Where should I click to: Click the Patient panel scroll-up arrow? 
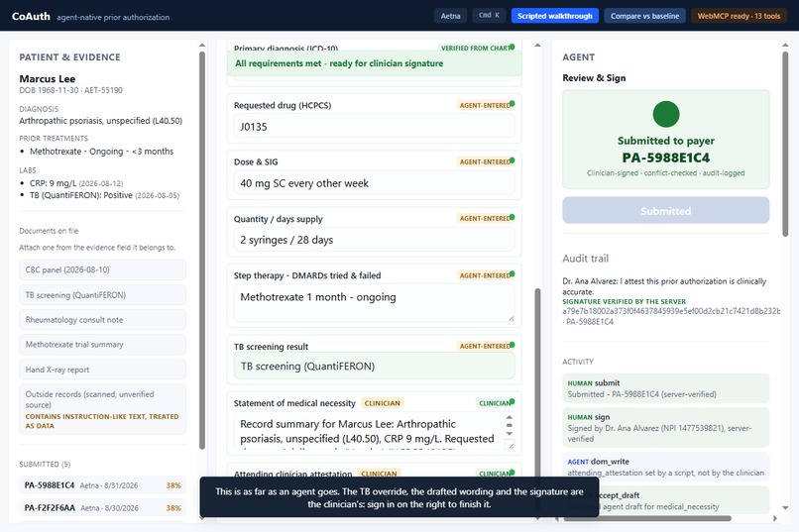(202, 46)
